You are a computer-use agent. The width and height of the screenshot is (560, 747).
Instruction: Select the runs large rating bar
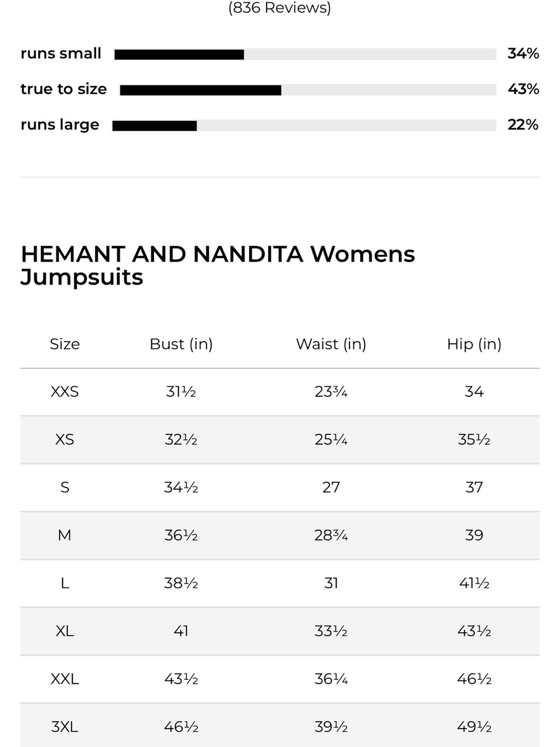[x=304, y=126]
